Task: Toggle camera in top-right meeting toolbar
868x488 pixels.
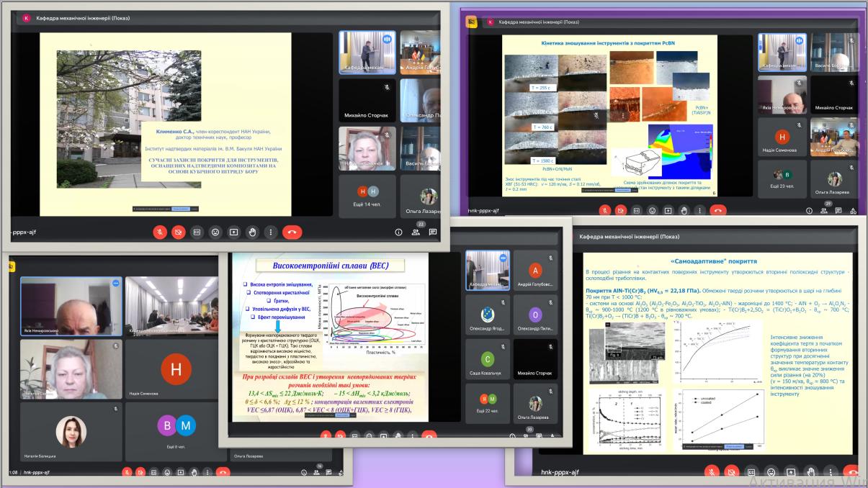Action: [x=620, y=211]
